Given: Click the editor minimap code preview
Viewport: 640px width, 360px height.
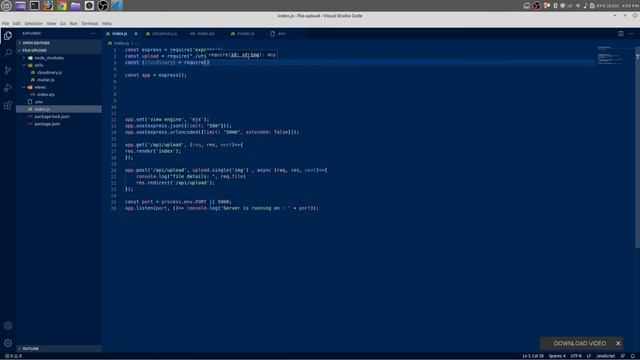Looking at the screenshot, I should point(610,55).
